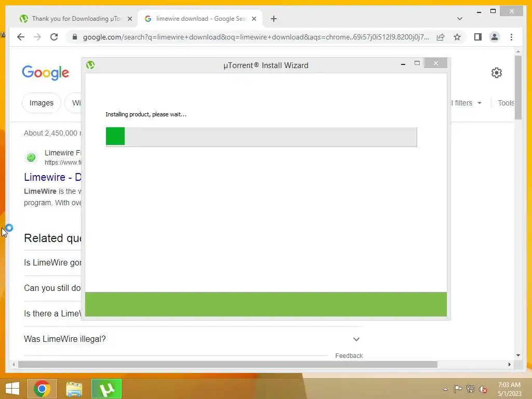Image resolution: width=532 pixels, height=399 pixels.
Task: Click the uTorrent install progress bar
Action: tap(261, 137)
